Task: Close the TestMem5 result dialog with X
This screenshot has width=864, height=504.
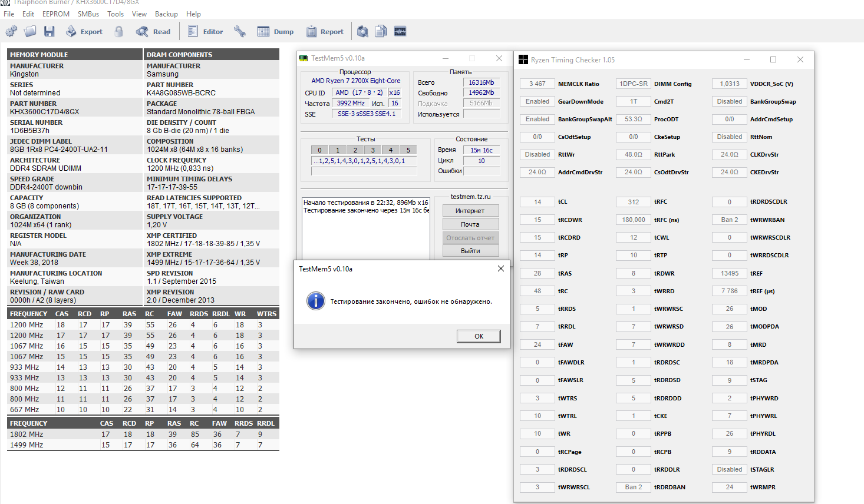Action: click(x=500, y=268)
